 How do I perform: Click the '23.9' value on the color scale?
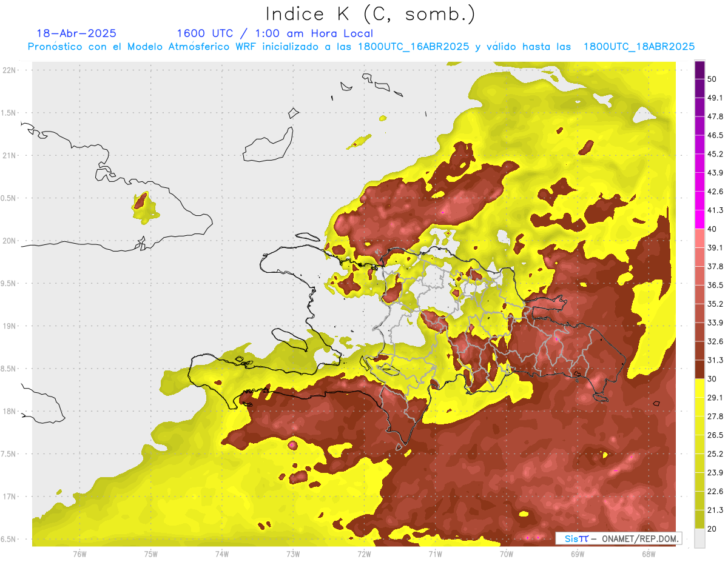click(x=715, y=473)
